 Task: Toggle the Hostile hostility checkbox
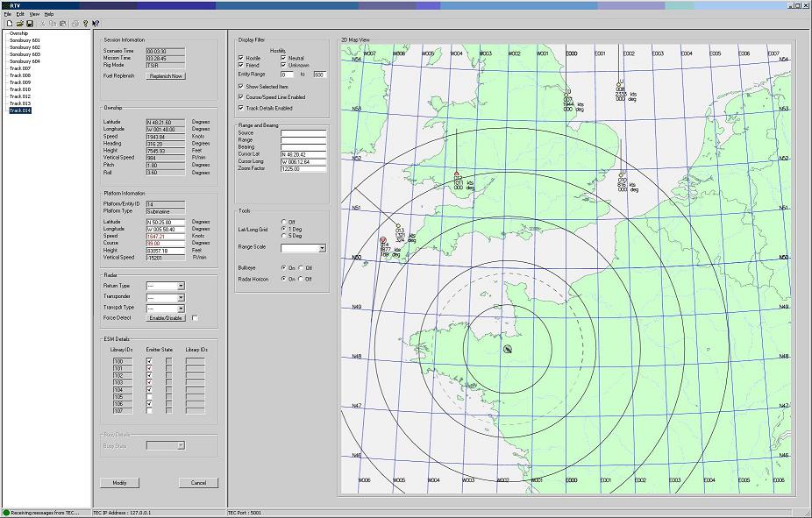241,58
